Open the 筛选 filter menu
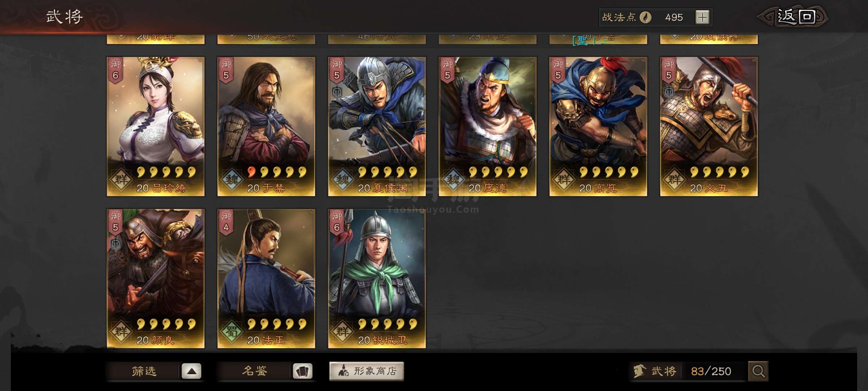This screenshot has height=391, width=868. (144, 371)
